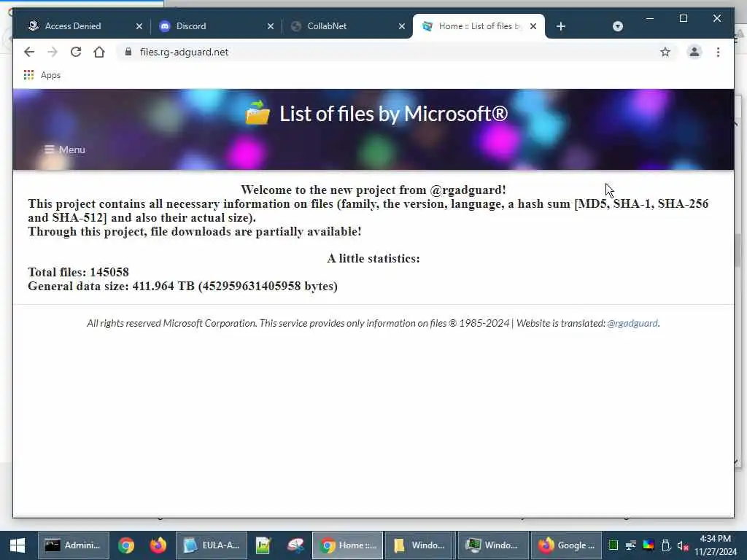Expand the tab search dropdown arrow
Screen dimensions: 747x560
coord(617,26)
